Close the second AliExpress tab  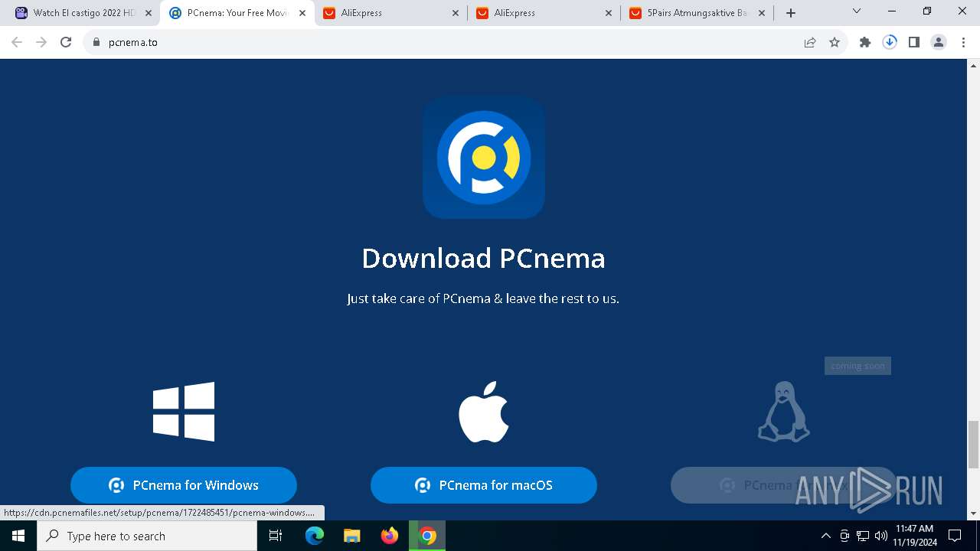pyautogui.click(x=609, y=13)
